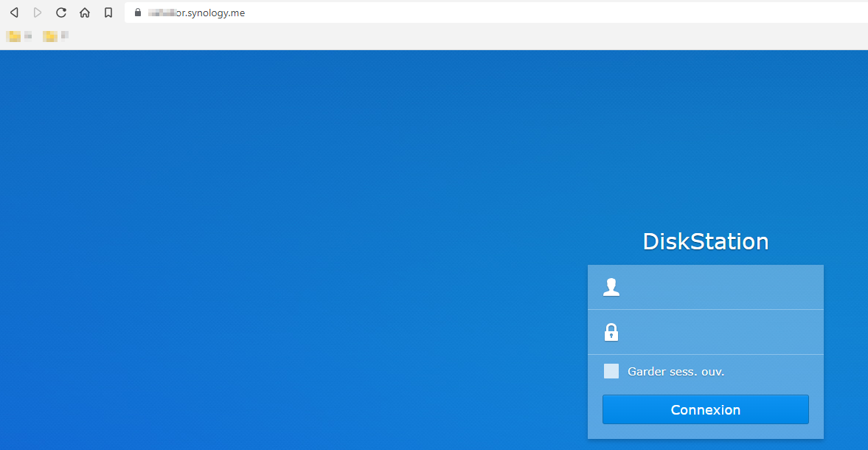868x450 pixels.
Task: Click the password field beside lock icon
Action: (x=706, y=332)
